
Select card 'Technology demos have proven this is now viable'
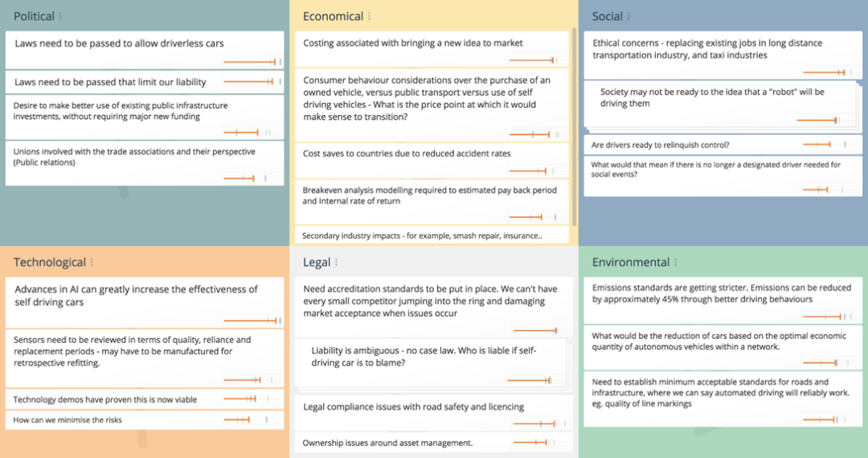point(145,399)
